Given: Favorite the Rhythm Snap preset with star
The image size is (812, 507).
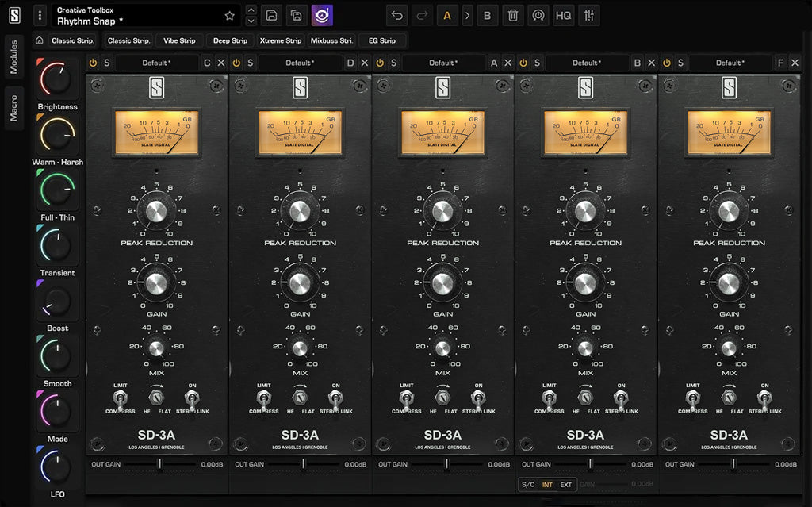Looking at the screenshot, I should pyautogui.click(x=229, y=16).
